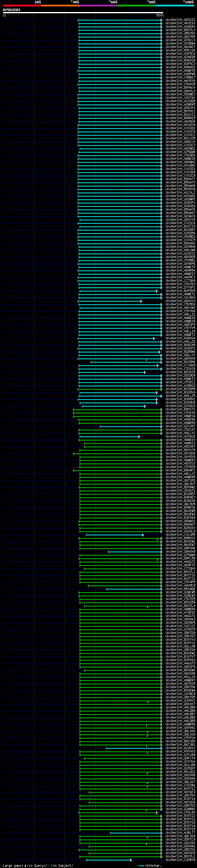This screenshot has height=868, width=197.
Task: Open hit UniRef100_Q9FIT4
Action: (180, 758)
